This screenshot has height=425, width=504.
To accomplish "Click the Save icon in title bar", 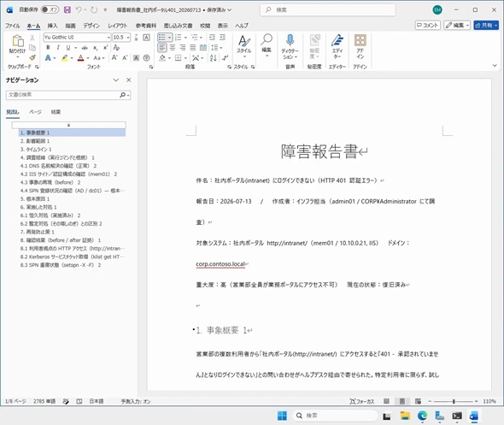I will point(67,10).
